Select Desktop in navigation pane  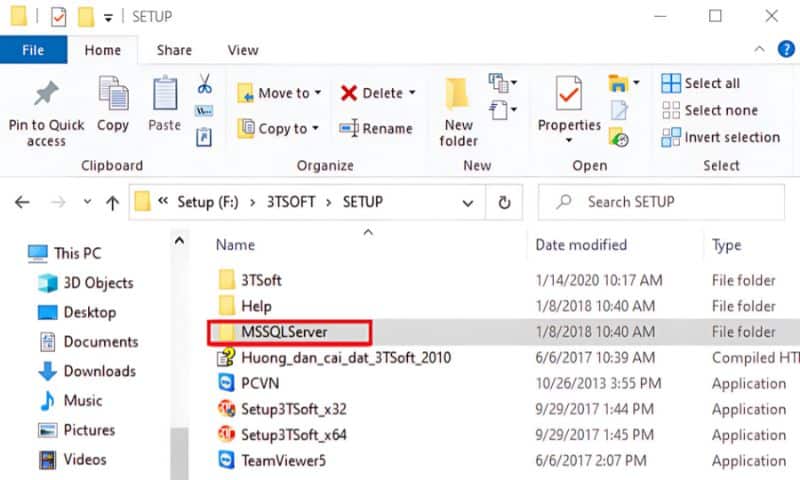point(77,312)
